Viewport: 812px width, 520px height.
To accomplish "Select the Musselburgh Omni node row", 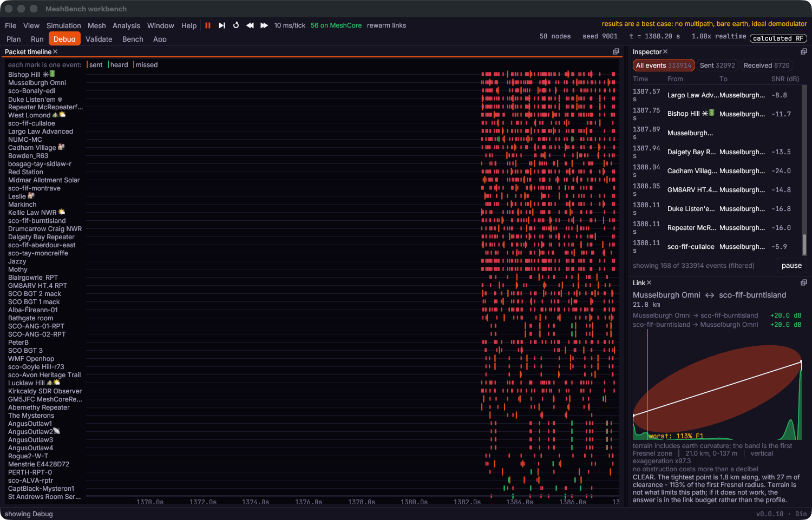I will pyautogui.click(x=37, y=83).
